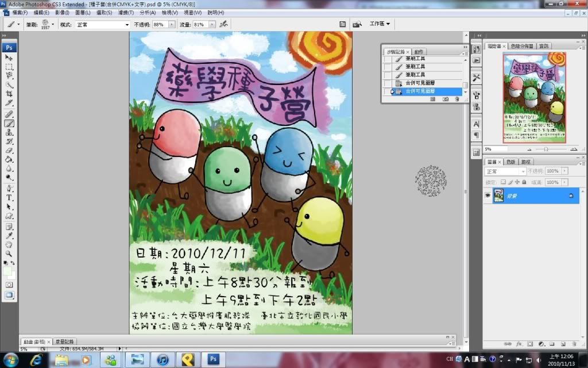Viewport: 588px width, 368px height.
Task: Create a new snapshot with the camera icon
Action: click(x=446, y=99)
